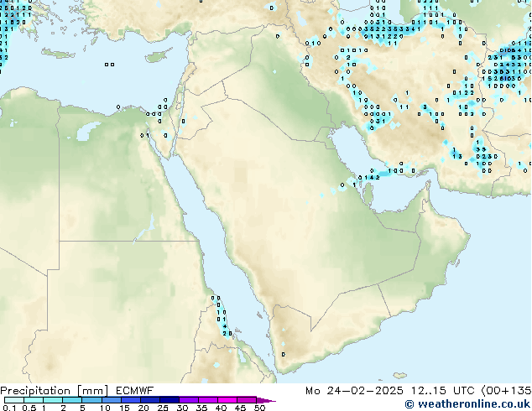Click the legend value '25'
The width and height of the screenshot is (532, 411).
(163, 408)
